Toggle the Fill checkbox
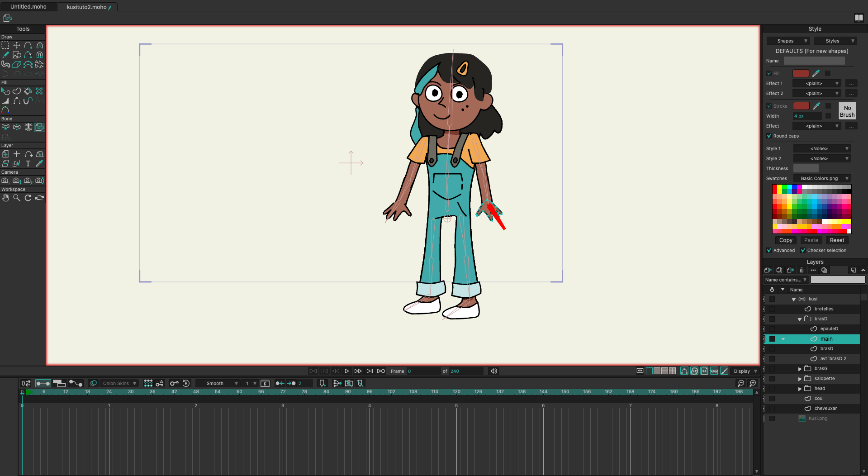The height and width of the screenshot is (476, 868). point(769,73)
